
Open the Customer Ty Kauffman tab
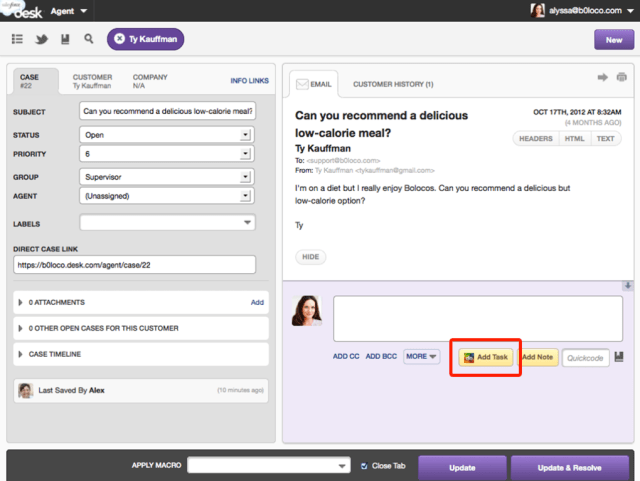coord(93,81)
